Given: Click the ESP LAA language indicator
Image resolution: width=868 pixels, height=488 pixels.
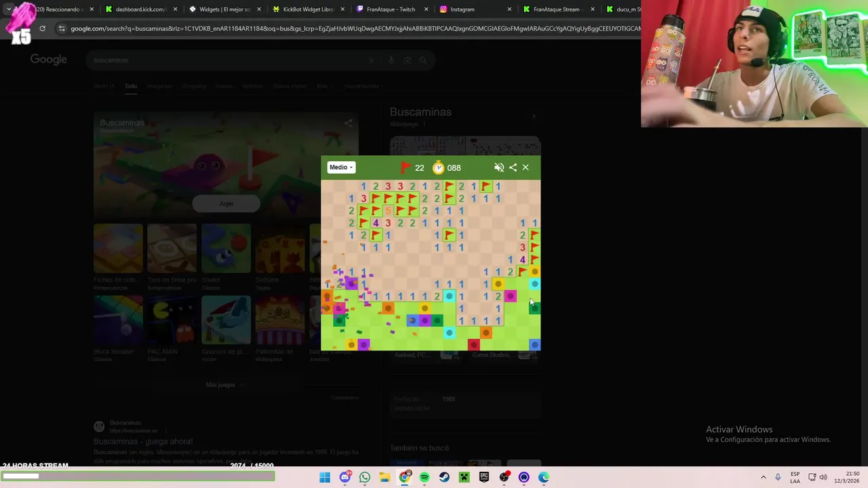Looking at the screenshot, I should [x=795, y=477].
